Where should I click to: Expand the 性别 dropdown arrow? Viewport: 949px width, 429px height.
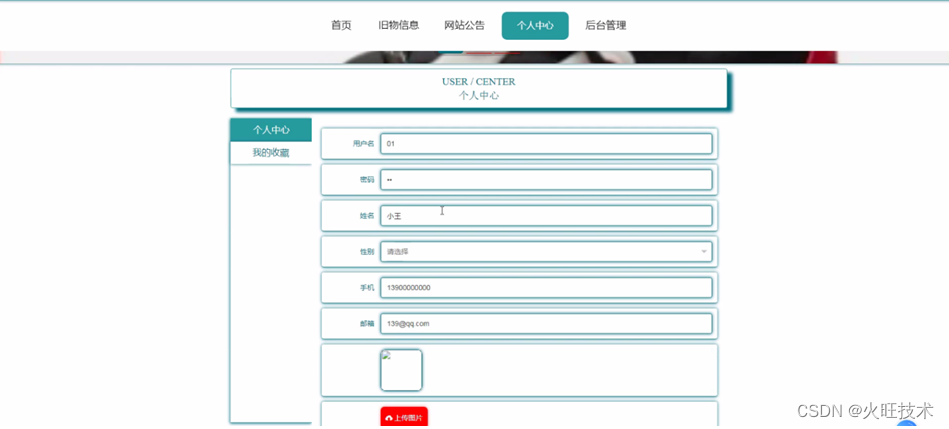pos(704,252)
